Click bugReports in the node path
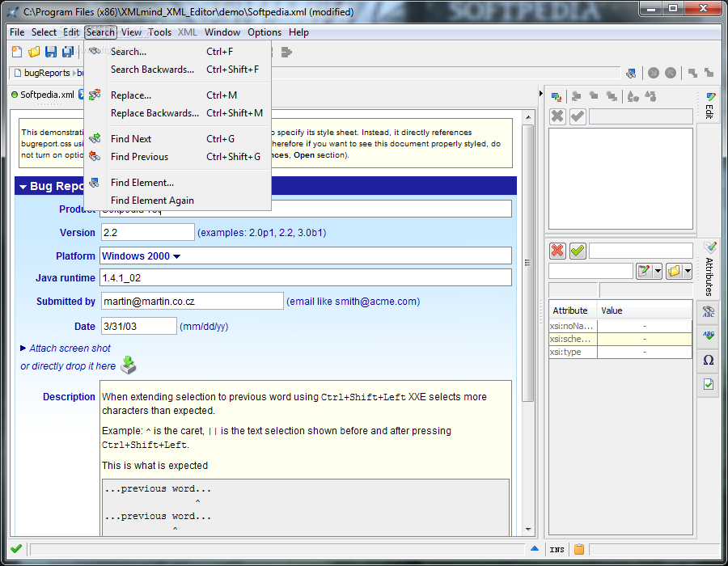Screen dimensions: 728x566 tap(46, 73)
